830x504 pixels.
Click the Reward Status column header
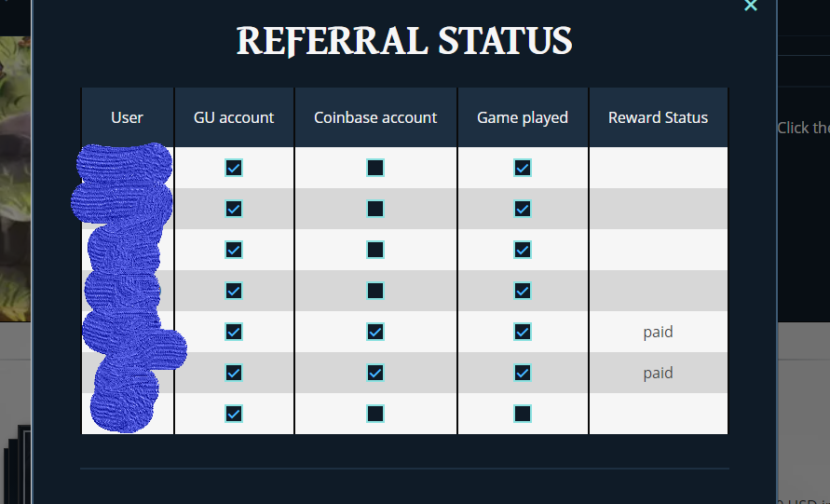coord(658,117)
